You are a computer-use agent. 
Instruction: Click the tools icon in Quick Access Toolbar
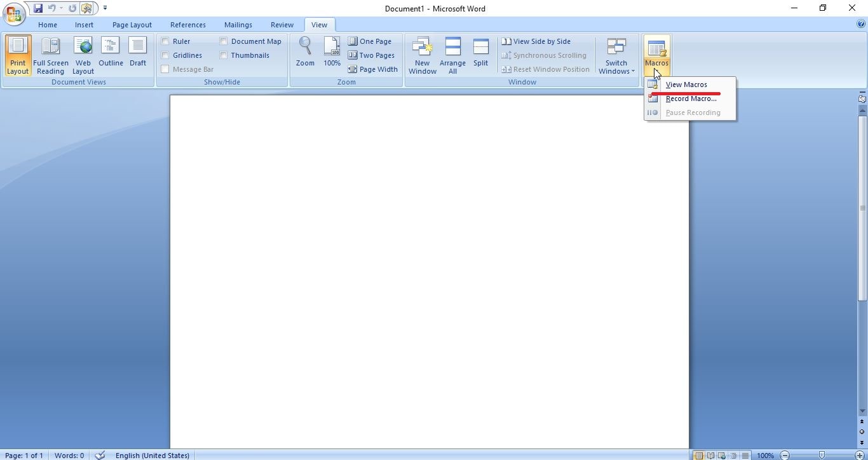point(86,8)
